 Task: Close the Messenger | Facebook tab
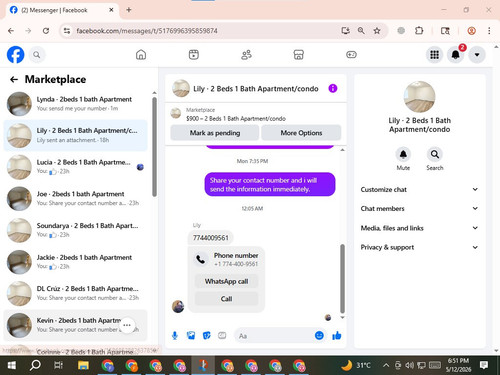point(111,10)
